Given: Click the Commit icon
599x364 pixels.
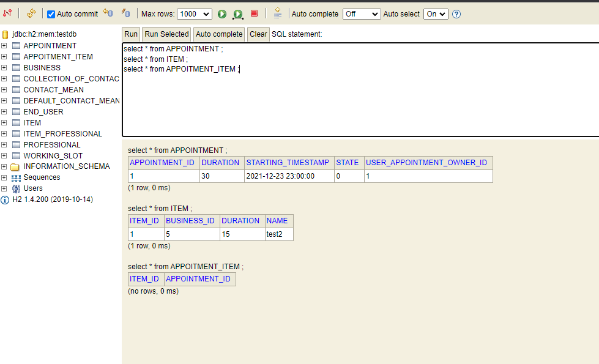Looking at the screenshot, I should pyautogui.click(x=125, y=13).
